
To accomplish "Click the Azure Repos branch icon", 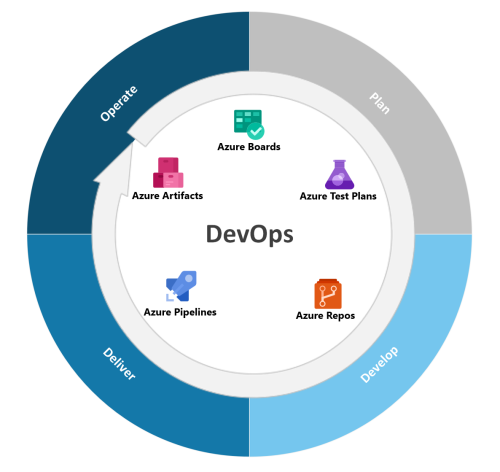I will click(x=328, y=294).
